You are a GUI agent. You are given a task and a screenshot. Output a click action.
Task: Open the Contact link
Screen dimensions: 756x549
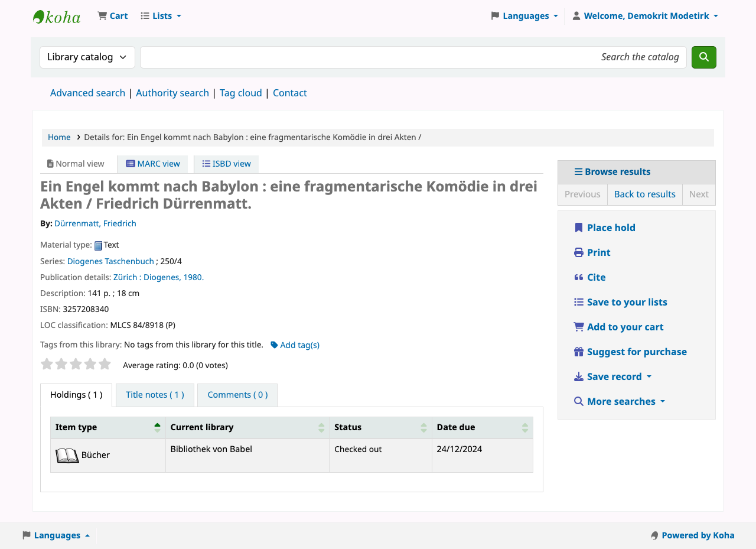coord(290,93)
